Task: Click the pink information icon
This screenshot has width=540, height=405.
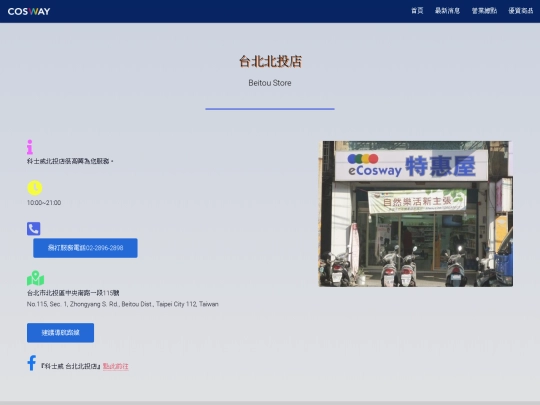Action: tap(30, 147)
